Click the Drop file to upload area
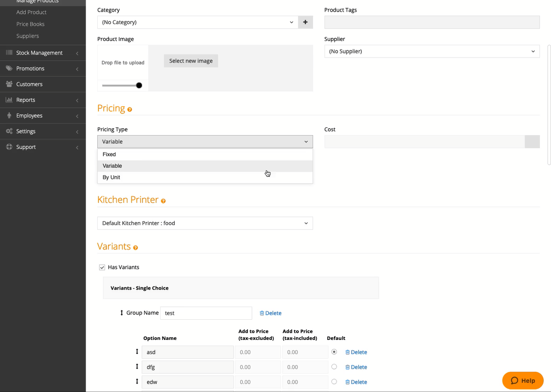Image resolution: width=551 pixels, height=392 pixels. 123,62
